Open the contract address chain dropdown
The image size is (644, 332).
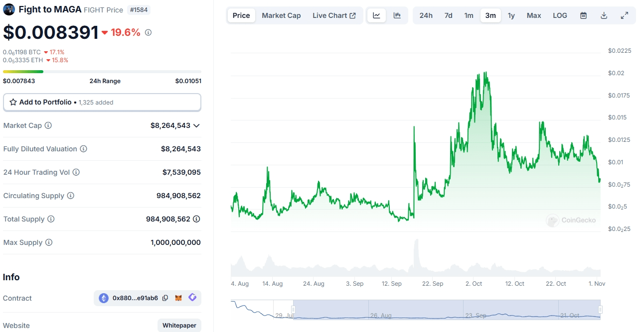coord(104,298)
